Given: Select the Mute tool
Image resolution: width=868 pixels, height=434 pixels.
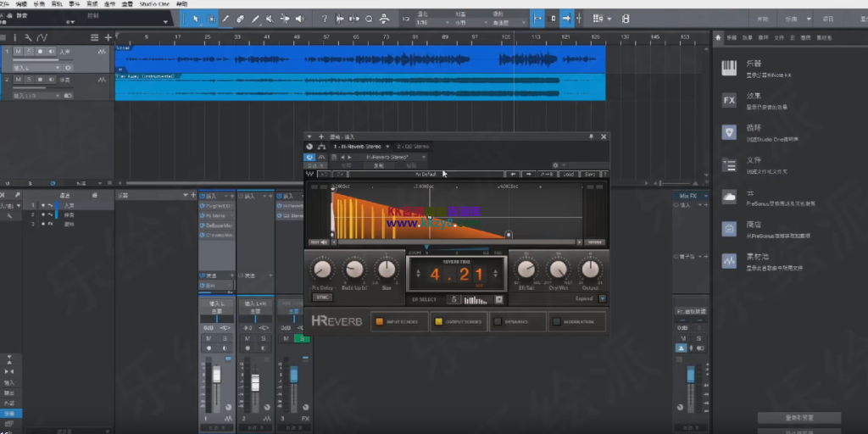Looking at the screenshot, I should [270, 19].
